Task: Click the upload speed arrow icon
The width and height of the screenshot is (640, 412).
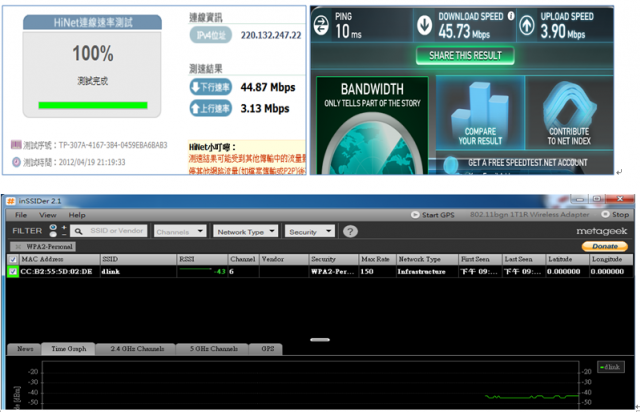Action: pyautogui.click(x=527, y=25)
